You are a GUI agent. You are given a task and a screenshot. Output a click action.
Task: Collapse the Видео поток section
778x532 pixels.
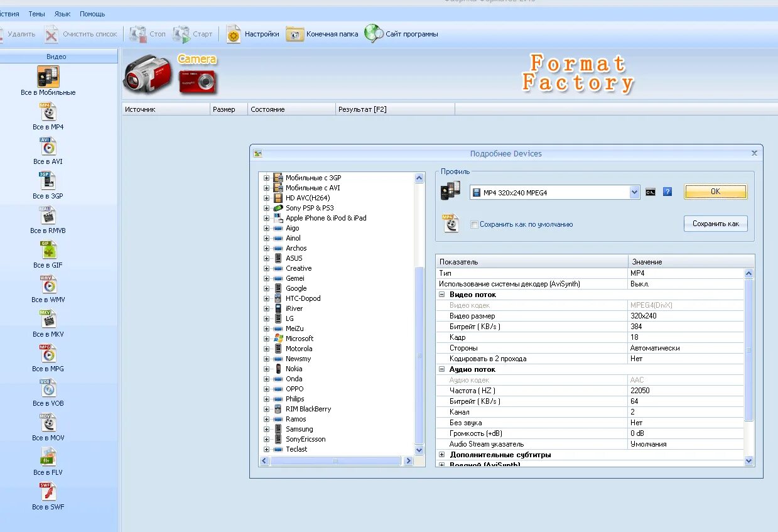coord(441,295)
